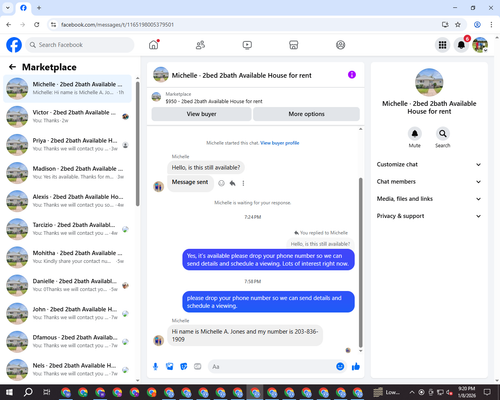Open John's conversation in the list

67,313
